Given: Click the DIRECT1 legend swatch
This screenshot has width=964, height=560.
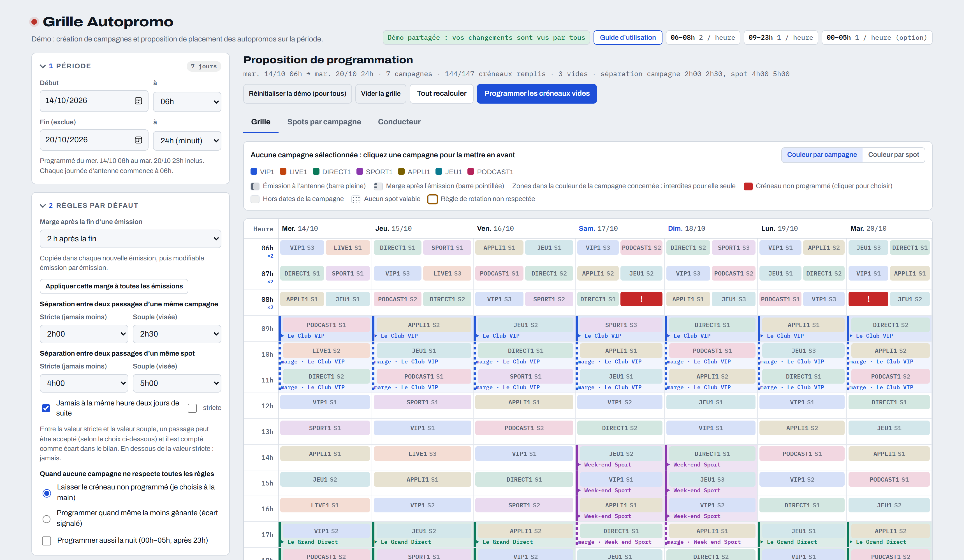Looking at the screenshot, I should (316, 172).
